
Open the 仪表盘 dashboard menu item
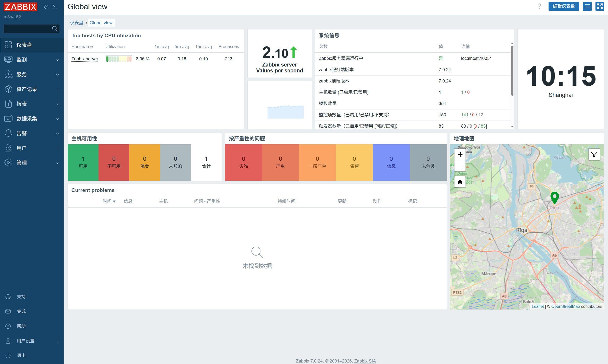pos(24,45)
